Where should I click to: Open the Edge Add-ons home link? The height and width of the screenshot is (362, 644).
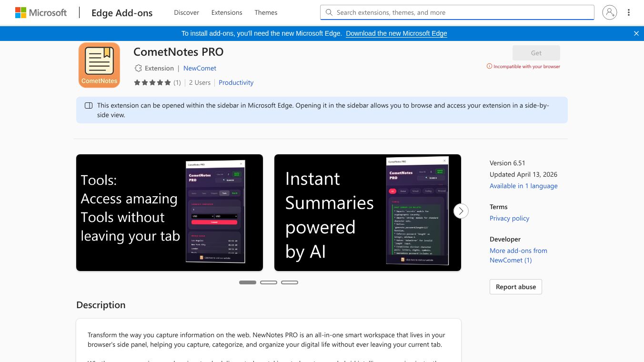click(x=122, y=13)
